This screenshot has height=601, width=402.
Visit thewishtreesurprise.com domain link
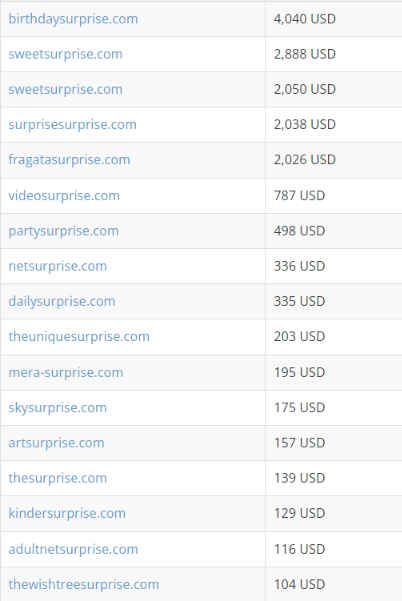pyautogui.click(x=84, y=585)
